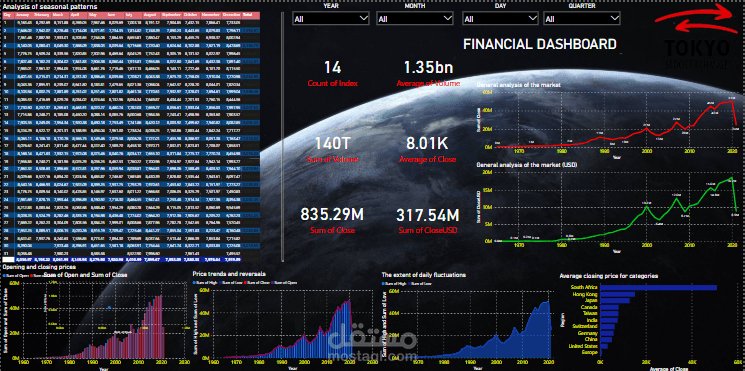Sort table by the March column header
Image resolution: width=745 pixels, height=371 pixels.
pyautogui.click(x=61, y=15)
